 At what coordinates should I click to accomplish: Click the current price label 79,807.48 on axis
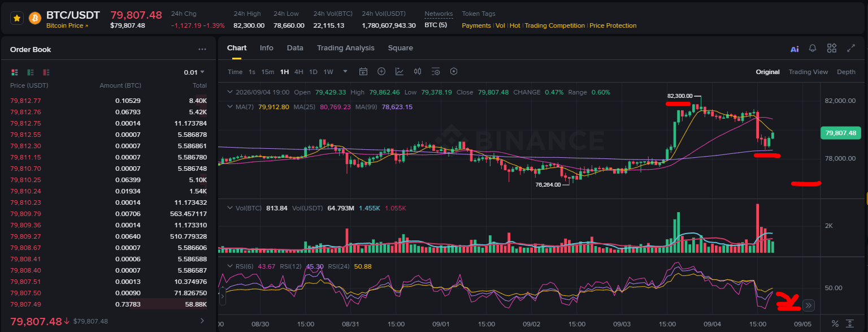pyautogui.click(x=840, y=133)
